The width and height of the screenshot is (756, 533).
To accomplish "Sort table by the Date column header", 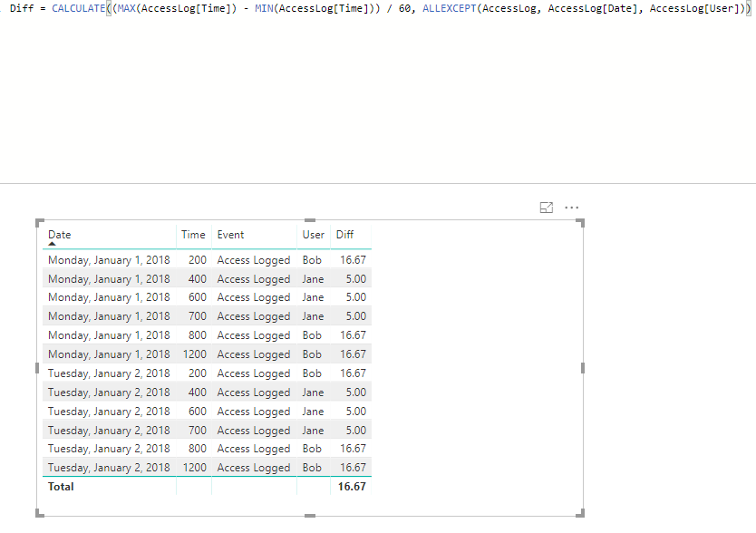I will click(x=59, y=235).
